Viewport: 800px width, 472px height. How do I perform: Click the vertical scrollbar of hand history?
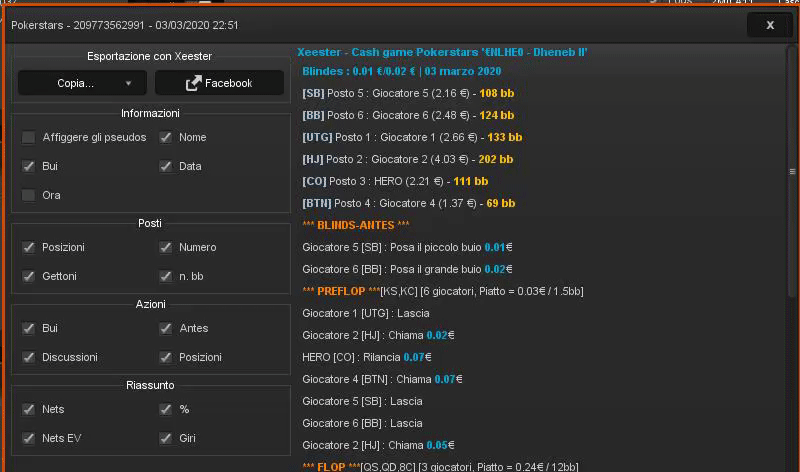click(x=792, y=171)
